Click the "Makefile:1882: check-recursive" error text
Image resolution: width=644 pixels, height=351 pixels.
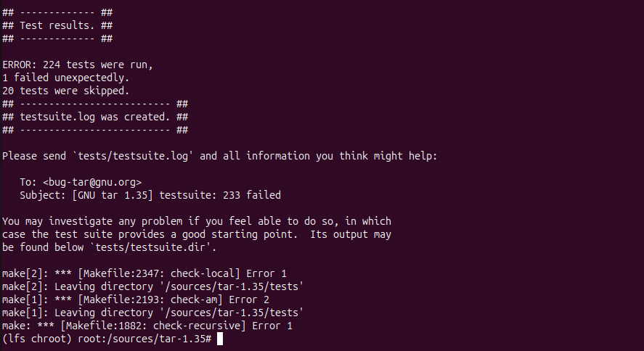(x=145, y=326)
